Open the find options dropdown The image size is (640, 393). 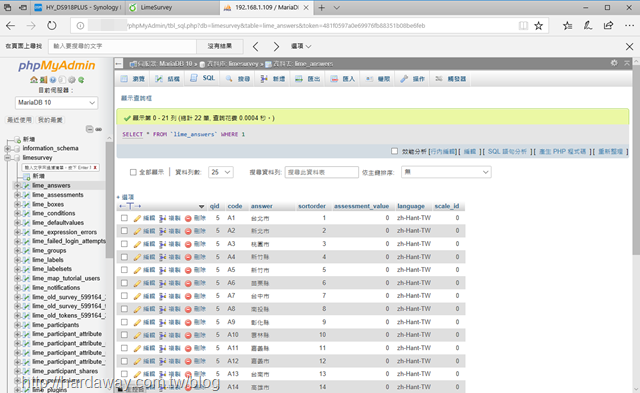(x=301, y=46)
